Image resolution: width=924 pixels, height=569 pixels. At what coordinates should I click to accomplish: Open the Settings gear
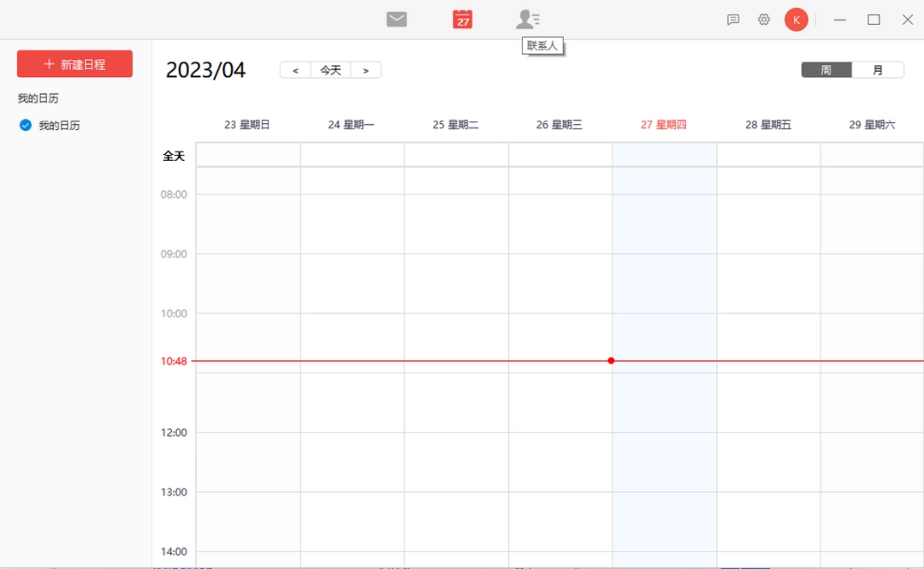(x=763, y=19)
